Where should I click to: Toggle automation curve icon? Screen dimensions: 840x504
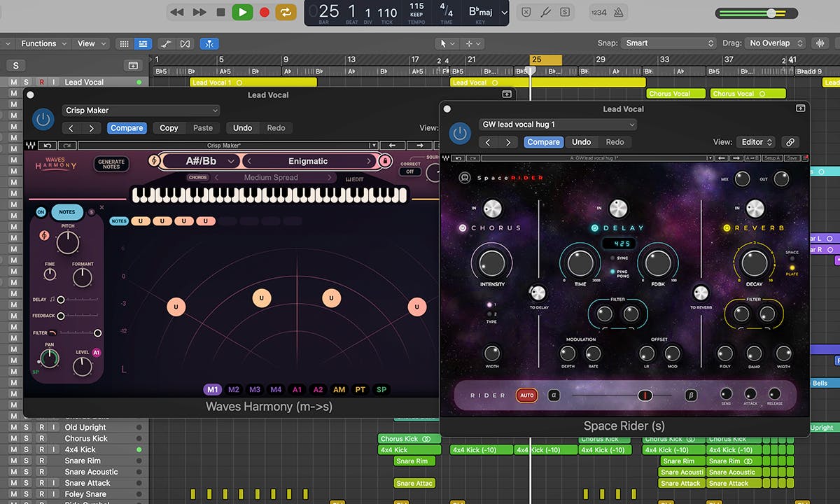point(166,43)
